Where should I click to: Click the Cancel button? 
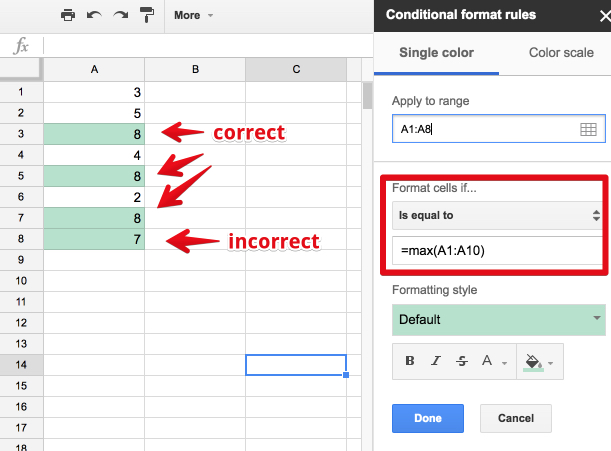(515, 418)
